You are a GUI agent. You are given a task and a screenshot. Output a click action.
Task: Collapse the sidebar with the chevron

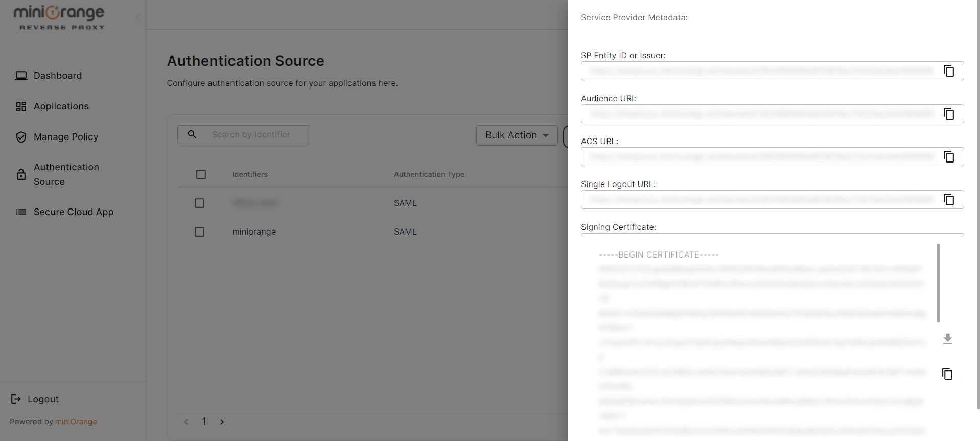coord(137,18)
